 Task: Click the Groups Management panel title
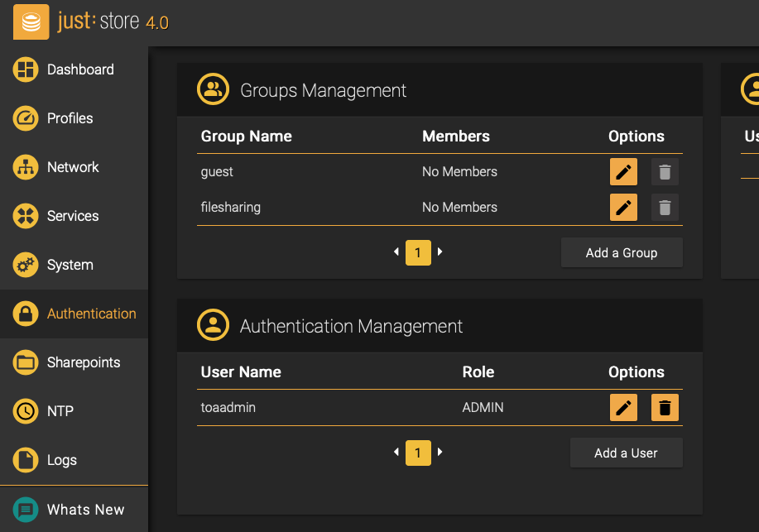(323, 90)
